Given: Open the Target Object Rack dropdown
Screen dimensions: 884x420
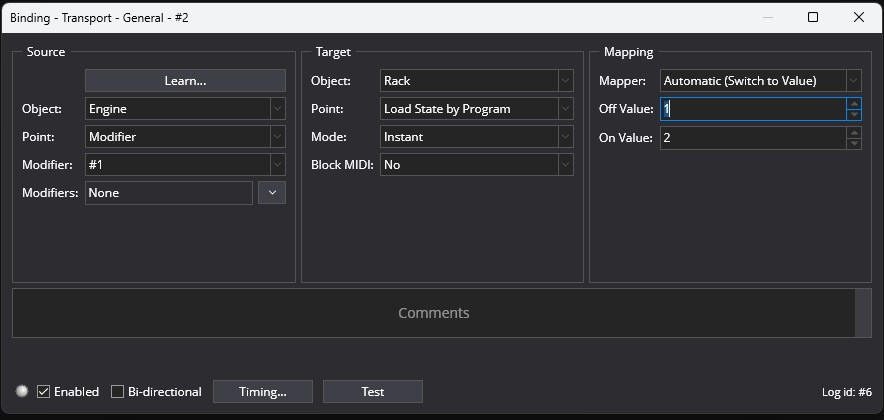Looking at the screenshot, I should click(476, 81).
